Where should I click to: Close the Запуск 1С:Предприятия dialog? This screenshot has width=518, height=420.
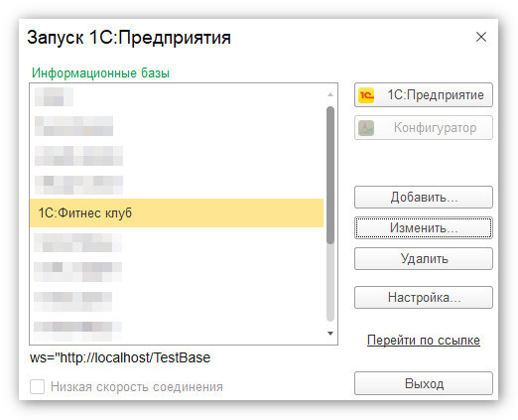coord(481,37)
